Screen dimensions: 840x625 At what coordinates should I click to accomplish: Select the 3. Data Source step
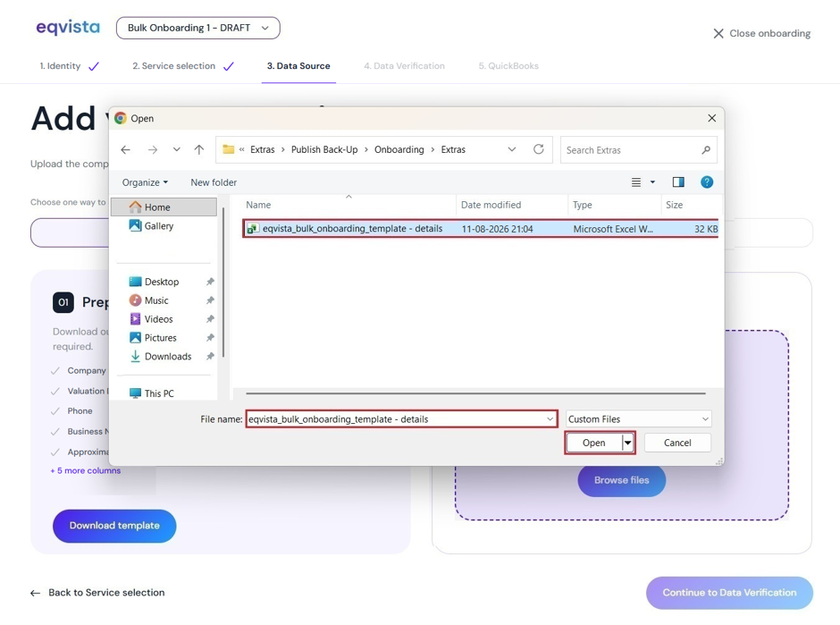pyautogui.click(x=298, y=66)
